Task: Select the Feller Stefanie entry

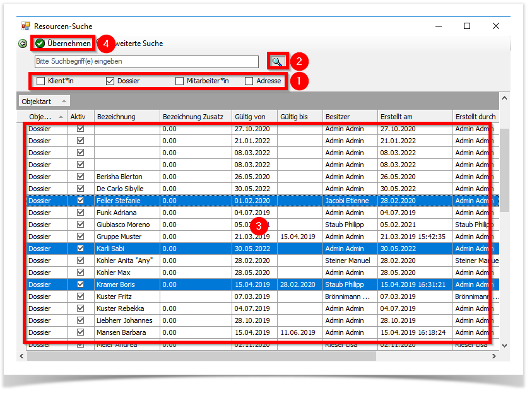Action: pos(263,201)
